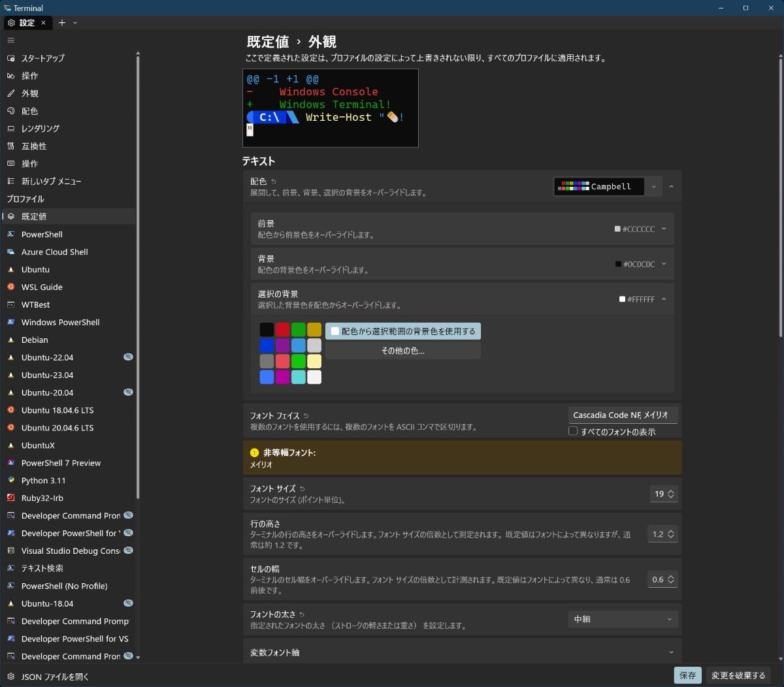
Task: Click the Python 3.11 profile icon
Action: (10, 481)
